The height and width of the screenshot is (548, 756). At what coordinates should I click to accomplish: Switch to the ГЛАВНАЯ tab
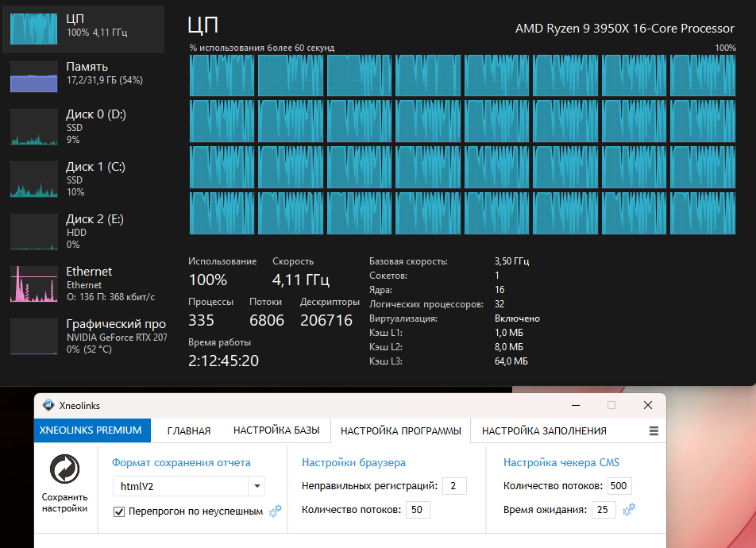pos(189,430)
